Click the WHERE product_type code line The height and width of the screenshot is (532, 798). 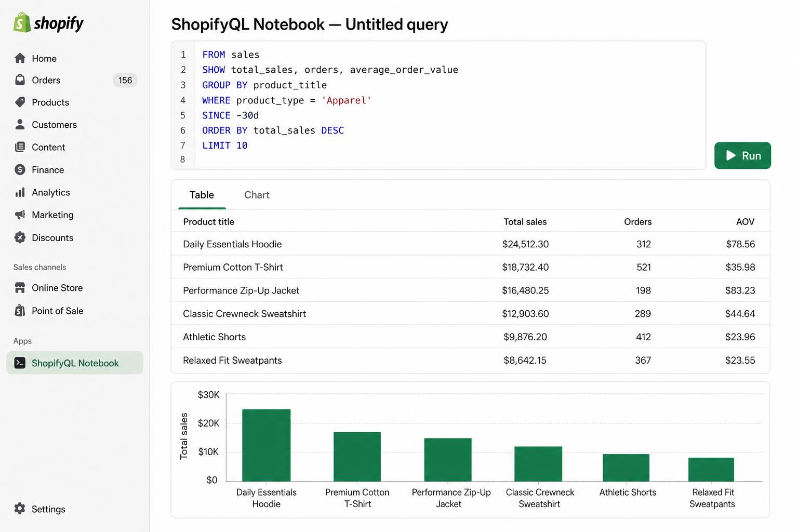click(x=287, y=100)
